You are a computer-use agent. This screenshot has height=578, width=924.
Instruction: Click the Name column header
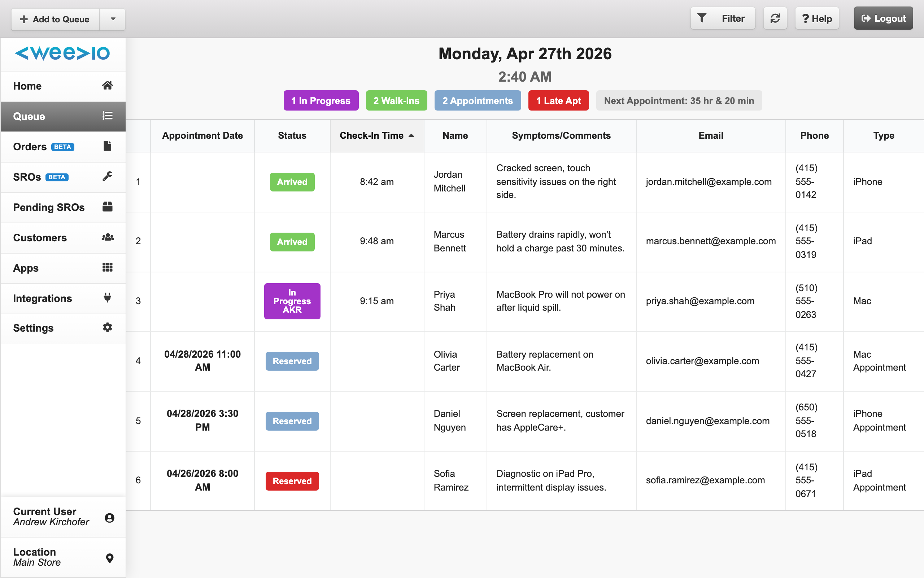[455, 136]
